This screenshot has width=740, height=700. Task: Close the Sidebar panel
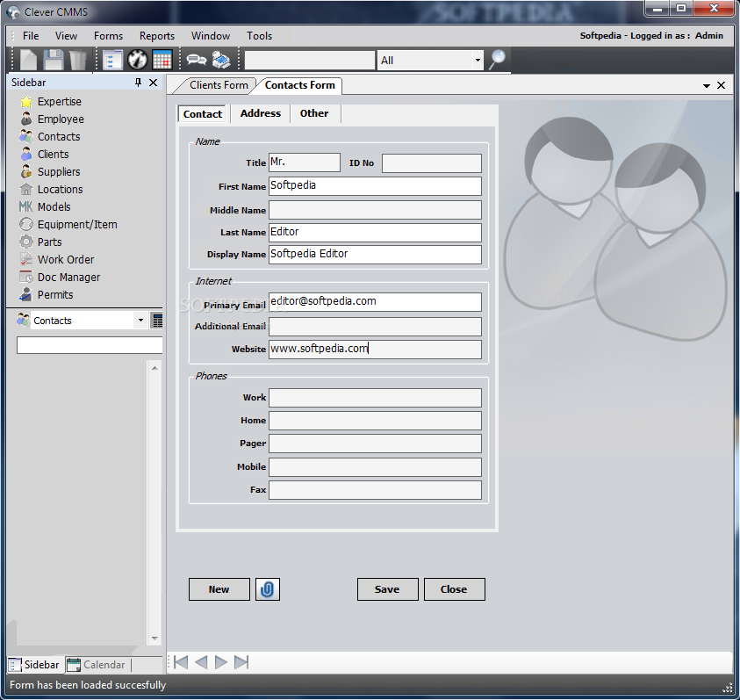pos(153,83)
